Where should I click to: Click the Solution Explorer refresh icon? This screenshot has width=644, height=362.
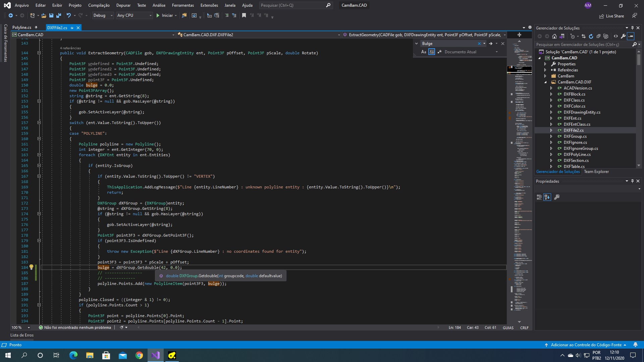click(x=591, y=36)
